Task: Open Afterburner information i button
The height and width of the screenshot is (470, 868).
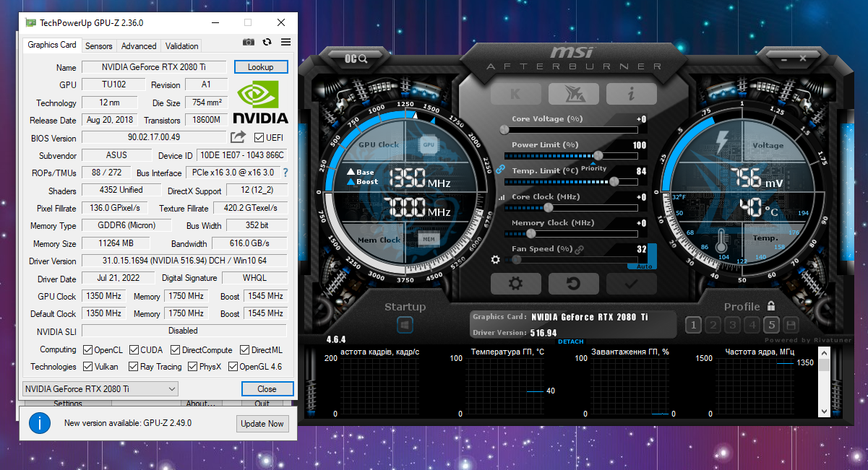Action: (x=631, y=93)
